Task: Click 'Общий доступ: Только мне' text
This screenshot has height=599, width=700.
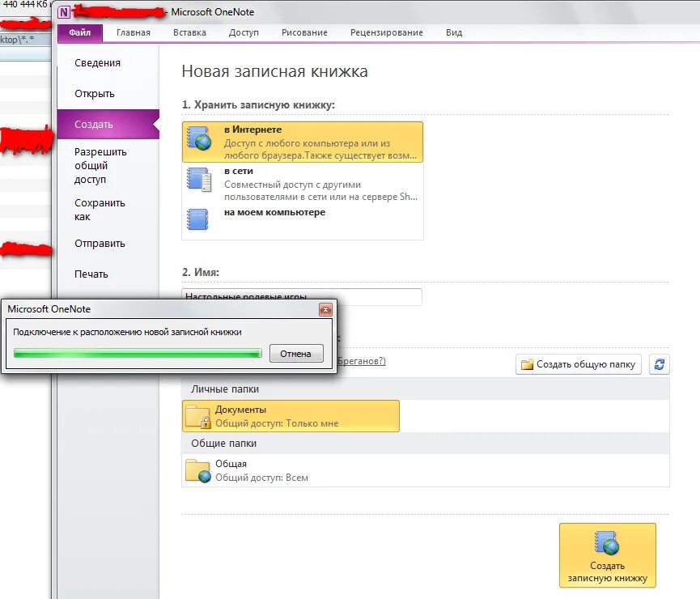Action: pyautogui.click(x=277, y=423)
